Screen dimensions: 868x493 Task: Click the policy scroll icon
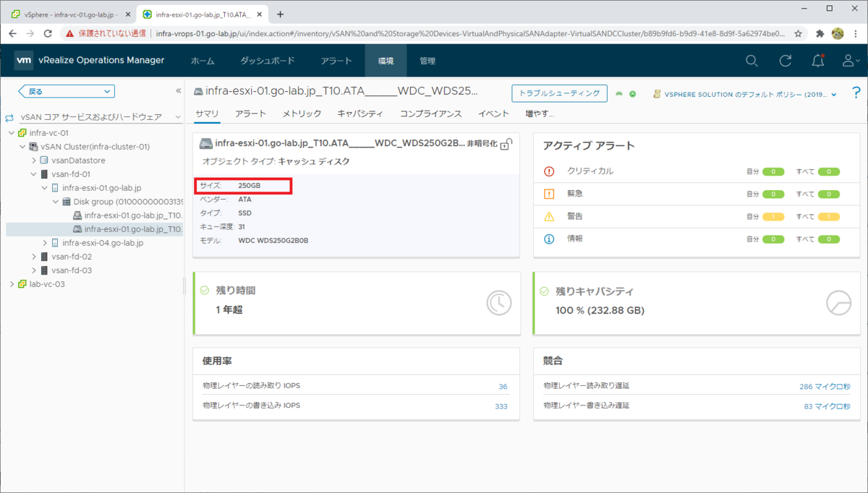(657, 94)
